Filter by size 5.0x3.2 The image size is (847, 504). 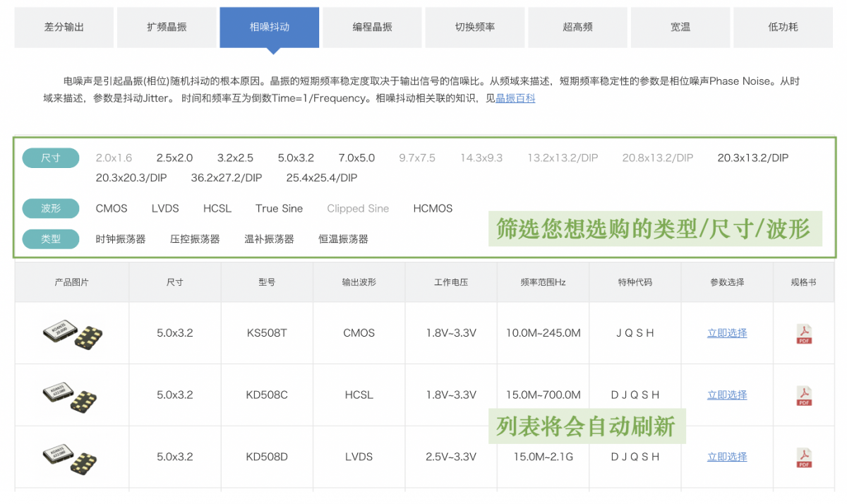[x=296, y=158]
